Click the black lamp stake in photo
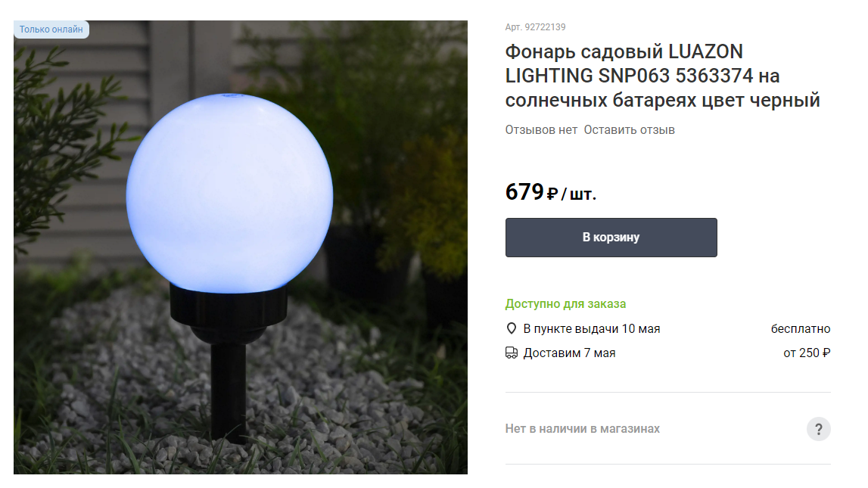This screenshot has height=488, width=868. (228, 393)
